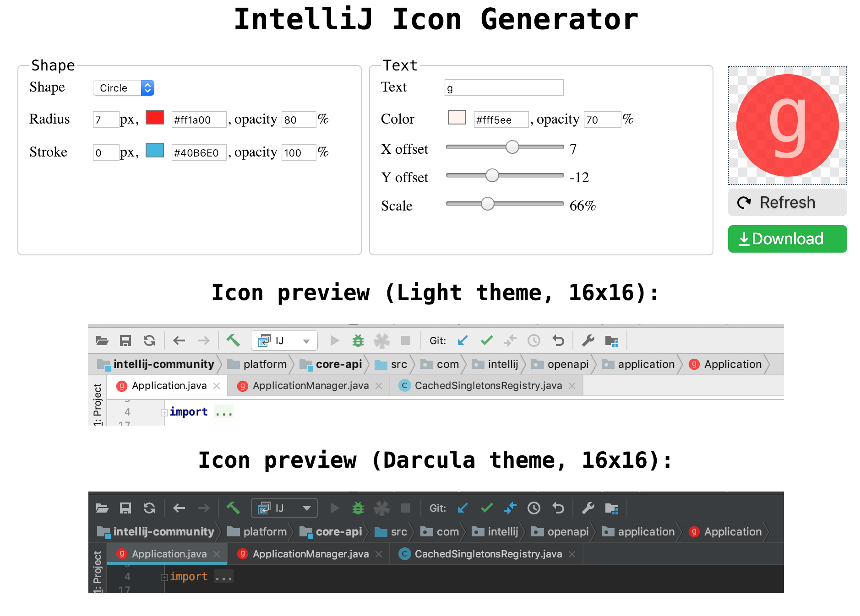The height and width of the screenshot is (616, 860).
Task: Open IJ run configuration dropdown in Darcula preview
Action: pyautogui.click(x=284, y=508)
